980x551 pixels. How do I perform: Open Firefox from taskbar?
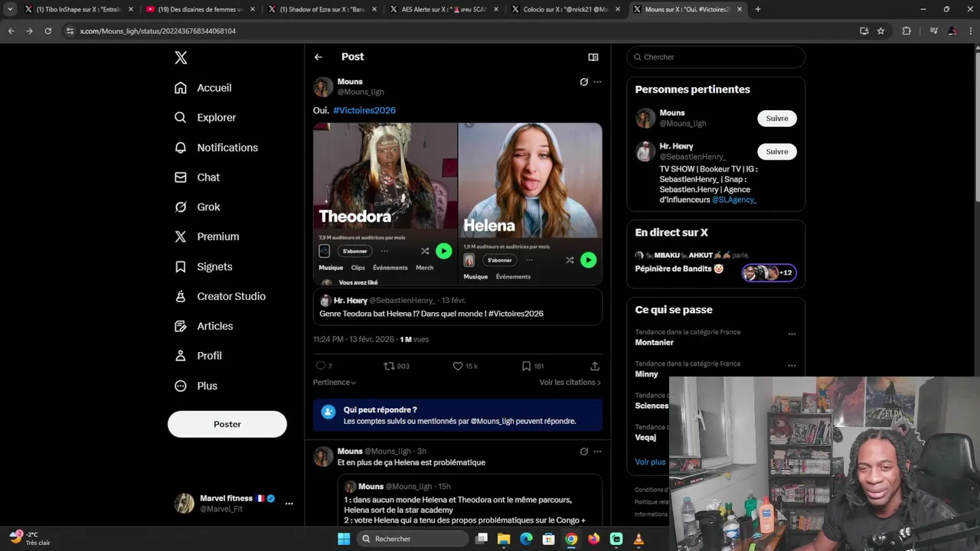(594, 539)
